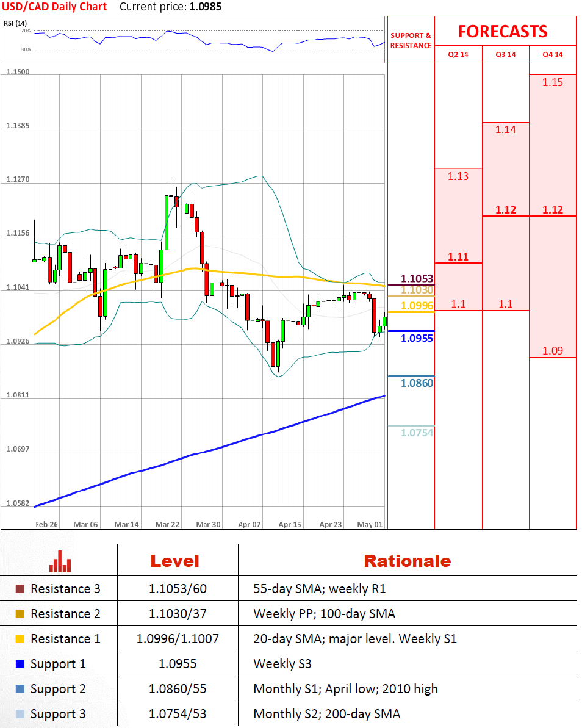582x728 pixels.
Task: Click the 1.0926 price axis label
Action: click(18, 341)
